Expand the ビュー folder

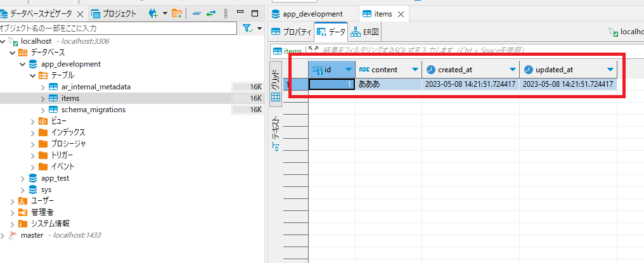point(33,121)
